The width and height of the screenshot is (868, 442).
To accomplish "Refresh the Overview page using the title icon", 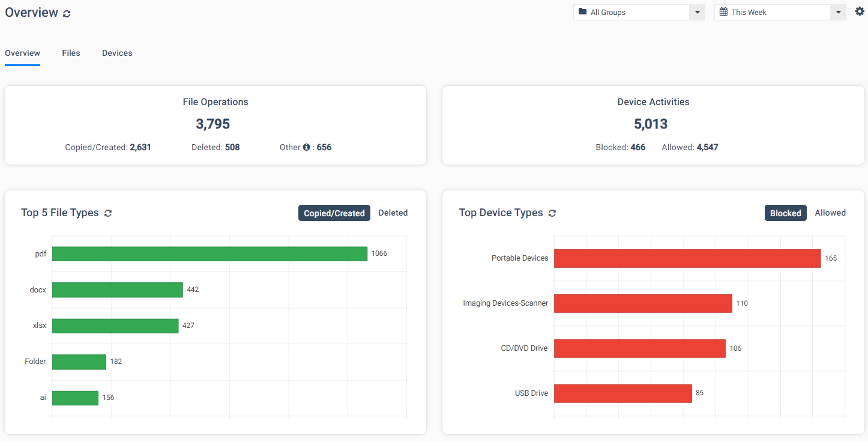I will (x=67, y=14).
